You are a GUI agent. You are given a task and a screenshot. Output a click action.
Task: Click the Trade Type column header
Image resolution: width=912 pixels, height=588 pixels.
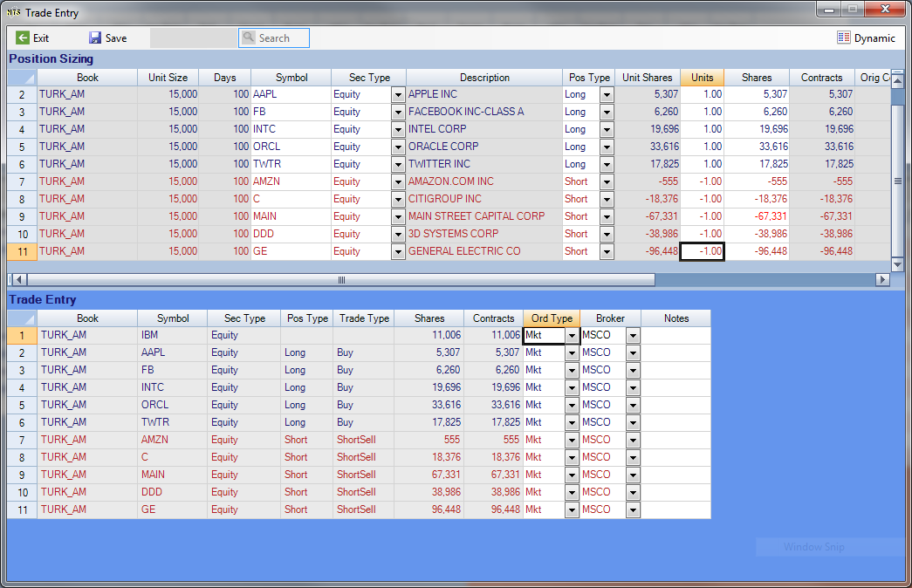(364, 318)
